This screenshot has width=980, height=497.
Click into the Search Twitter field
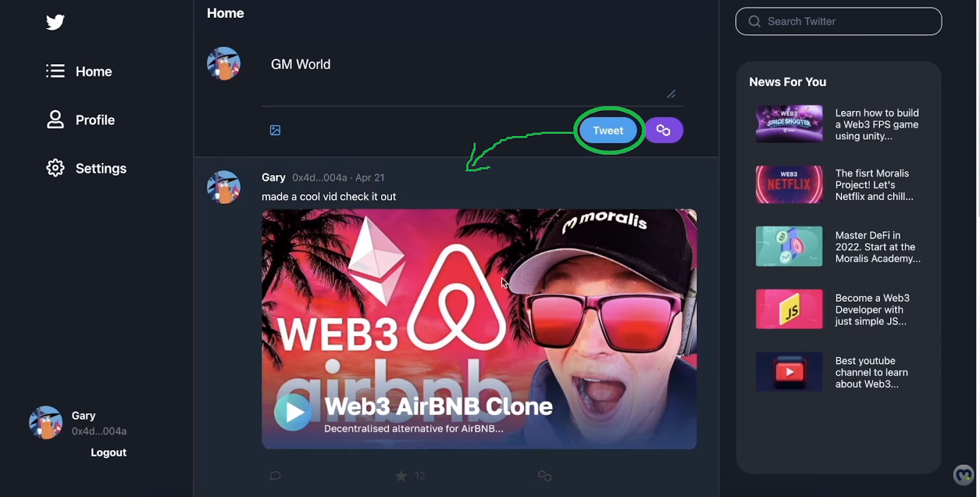(x=839, y=21)
